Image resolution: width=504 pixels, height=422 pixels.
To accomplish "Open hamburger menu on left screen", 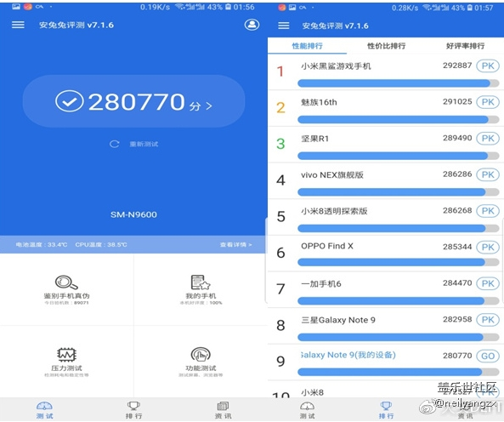I will 18,25.
